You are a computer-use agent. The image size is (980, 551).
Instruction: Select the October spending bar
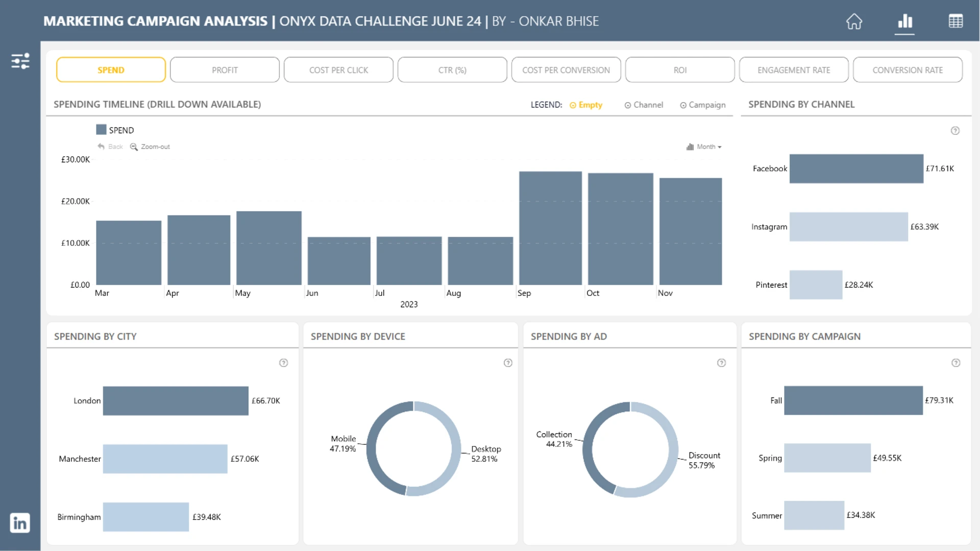(x=620, y=229)
